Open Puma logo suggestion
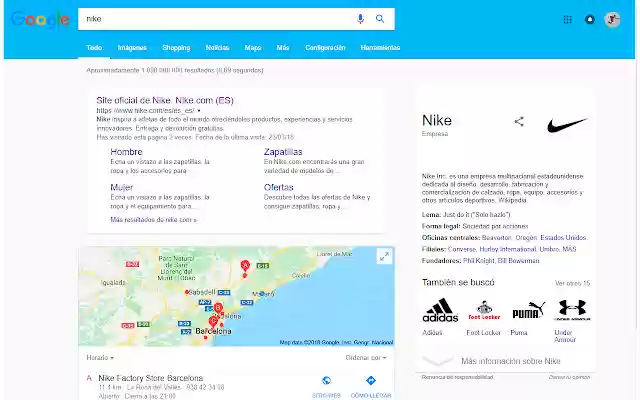 [529, 311]
